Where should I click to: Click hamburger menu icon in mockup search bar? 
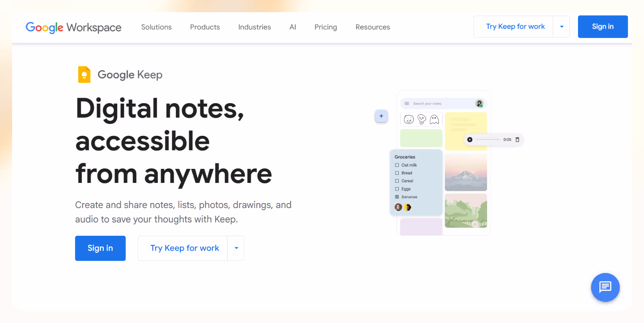(407, 104)
